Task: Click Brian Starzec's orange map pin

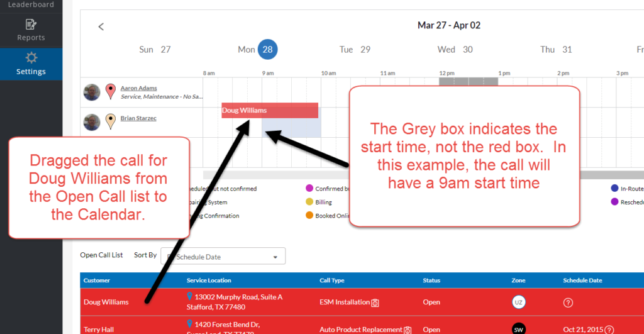Action: (111, 120)
